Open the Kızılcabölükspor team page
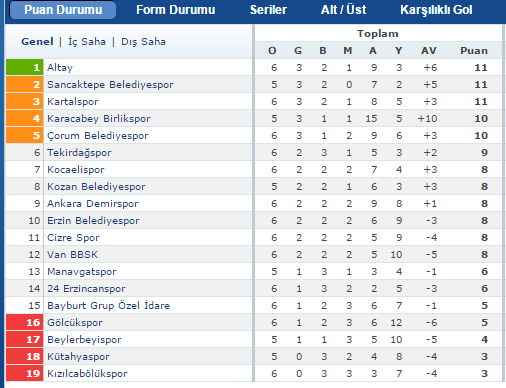The height and width of the screenshot is (388, 506). pyautogui.click(x=87, y=374)
